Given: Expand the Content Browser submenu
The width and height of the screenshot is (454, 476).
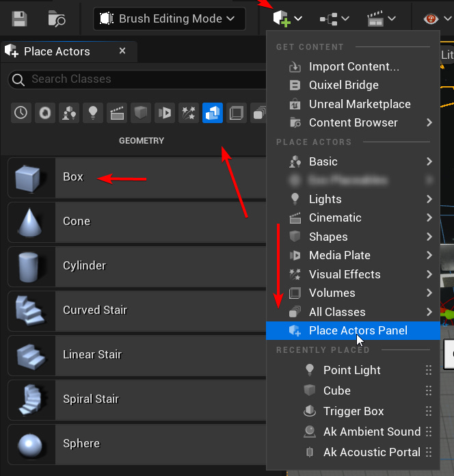Looking at the screenshot, I should [x=353, y=122].
